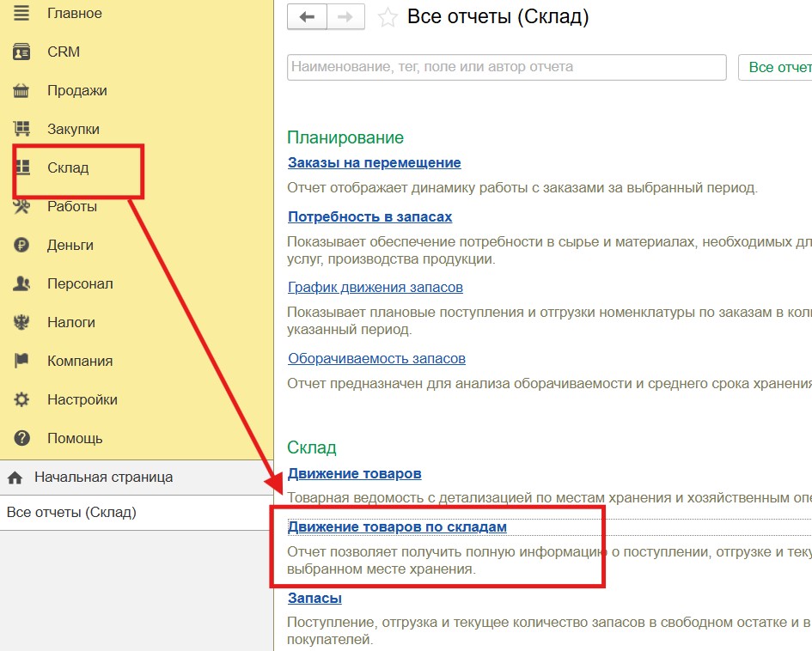Open the Оборачиваемость запасов report link
Viewport: 812px width, 651px height.
pos(376,359)
